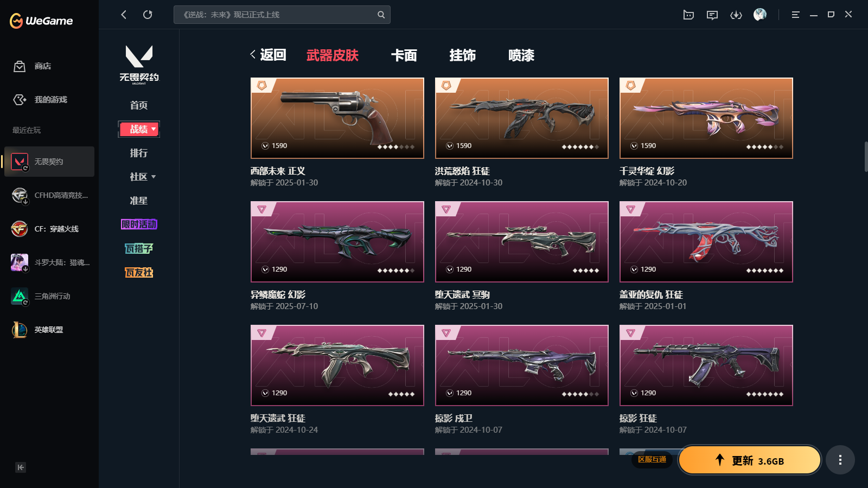Open the three-dot more options button

click(840, 460)
